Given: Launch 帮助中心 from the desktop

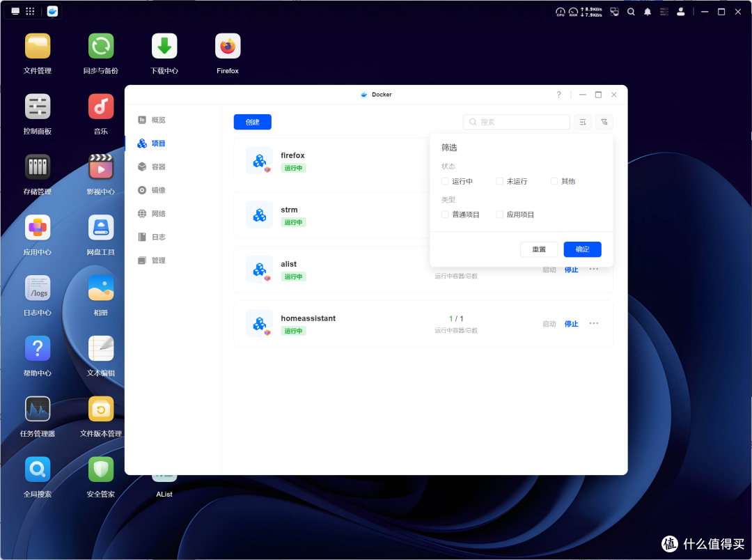Looking at the screenshot, I should coord(38,348).
